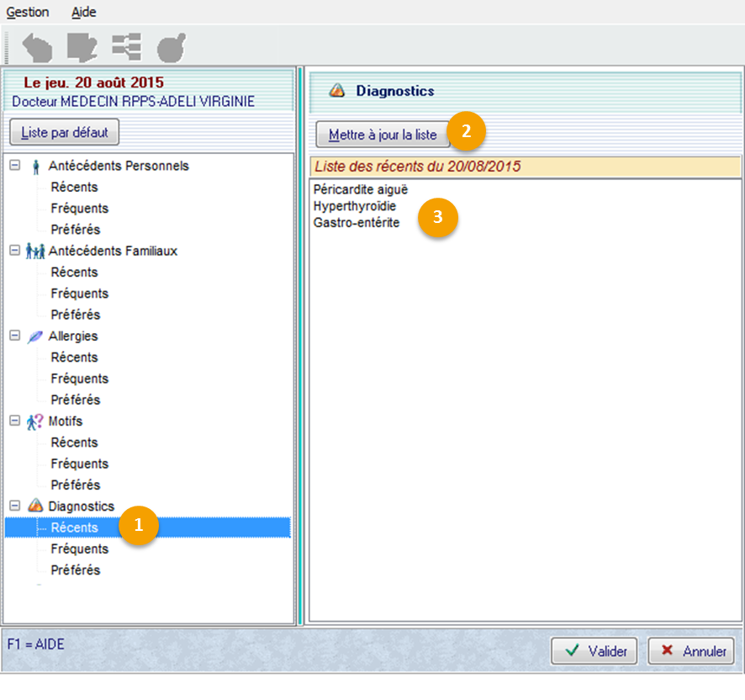
Task: Open the Aide menu
Action: [84, 13]
